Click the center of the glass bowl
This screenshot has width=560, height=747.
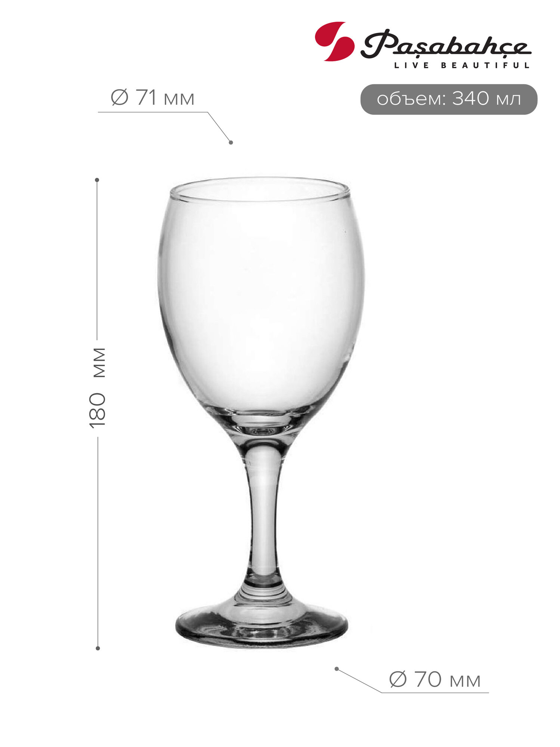click(261, 299)
